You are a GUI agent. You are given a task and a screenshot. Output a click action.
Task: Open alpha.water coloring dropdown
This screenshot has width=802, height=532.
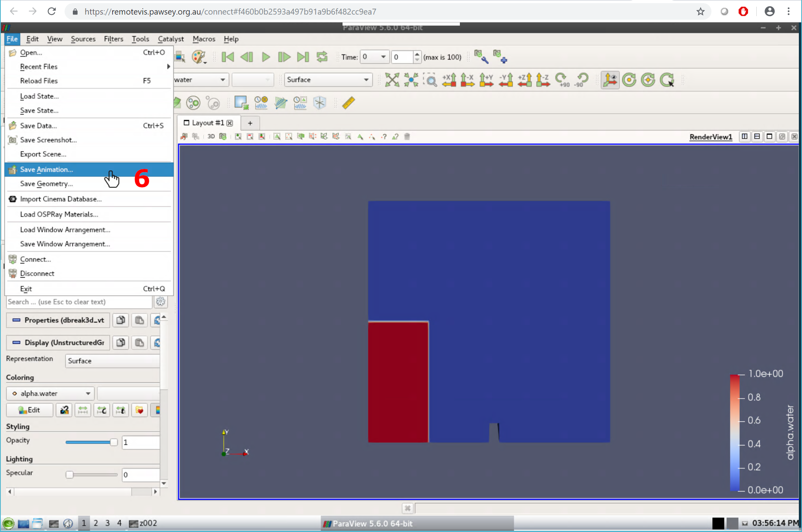pyautogui.click(x=50, y=393)
